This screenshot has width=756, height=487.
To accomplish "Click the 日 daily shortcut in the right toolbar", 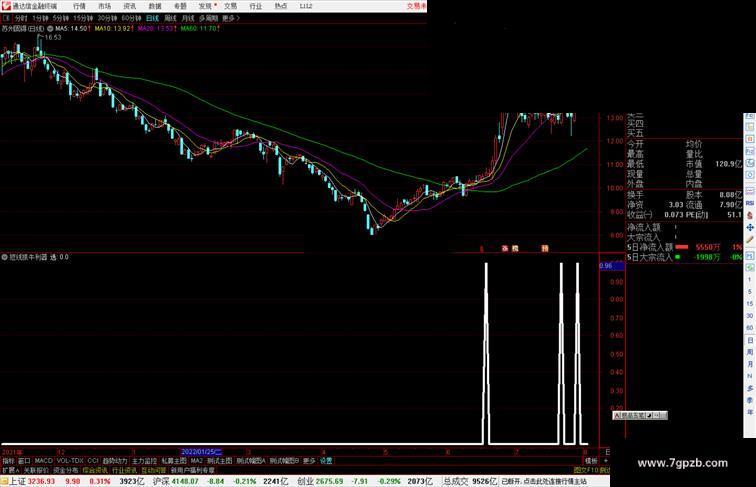I will click(750, 340).
